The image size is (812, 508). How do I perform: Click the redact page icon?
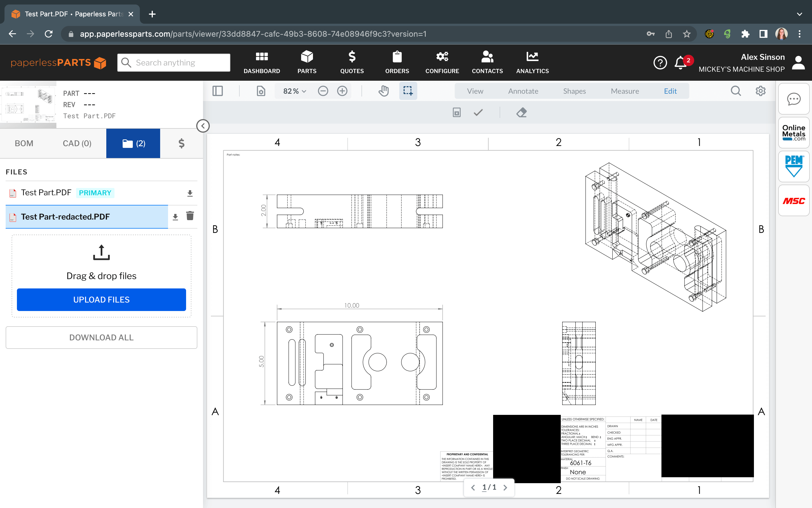(x=456, y=112)
